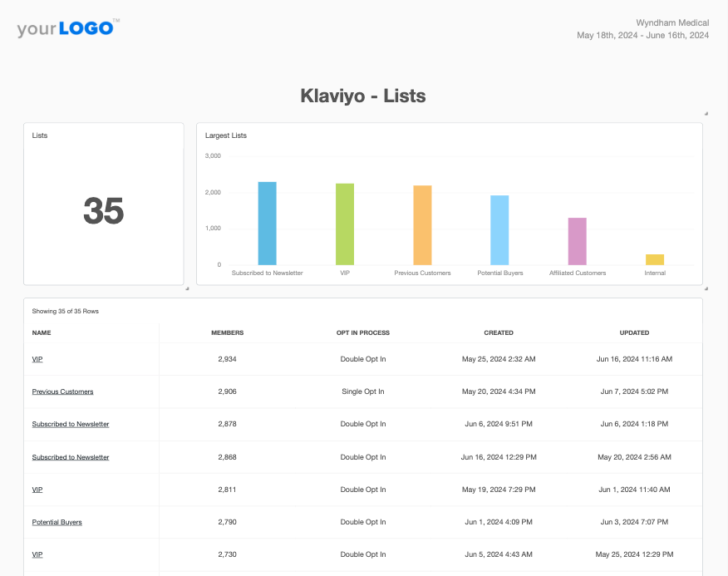The width and height of the screenshot is (728, 576).
Task: Click the green VIP bar in chart
Action: tap(345, 224)
